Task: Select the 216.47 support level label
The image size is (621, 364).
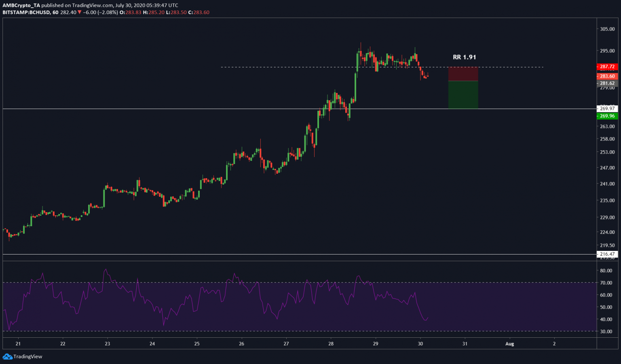Action: pyautogui.click(x=607, y=254)
